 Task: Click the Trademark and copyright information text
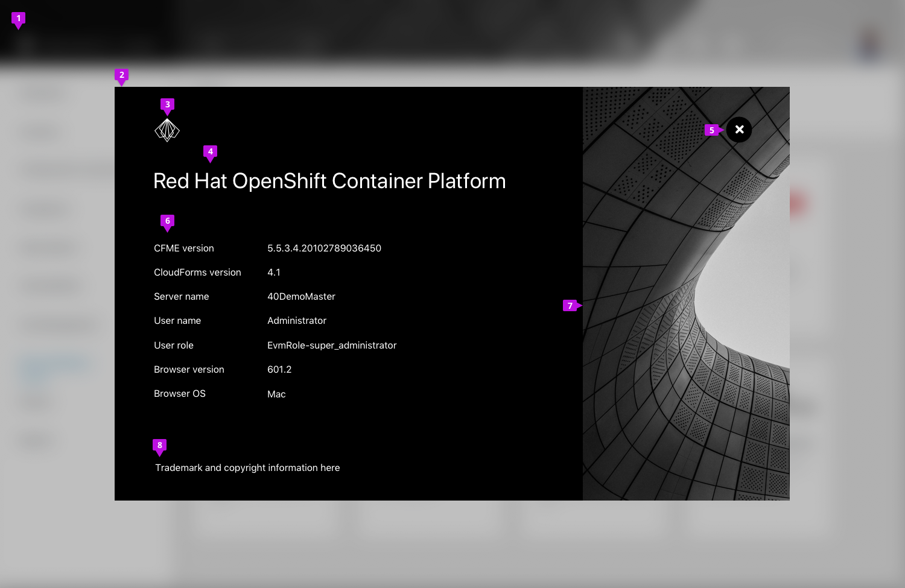[x=247, y=468]
